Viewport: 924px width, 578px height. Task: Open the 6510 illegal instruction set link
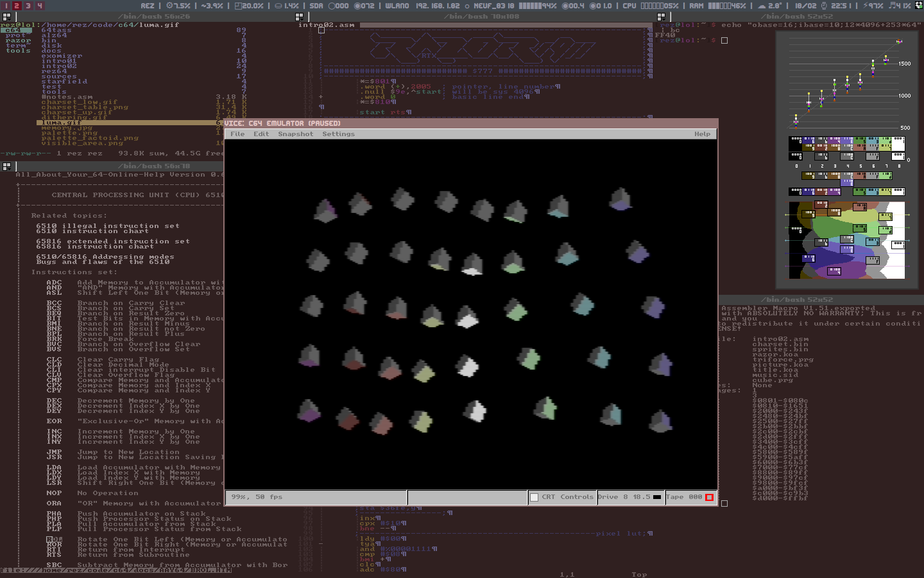[x=108, y=226]
